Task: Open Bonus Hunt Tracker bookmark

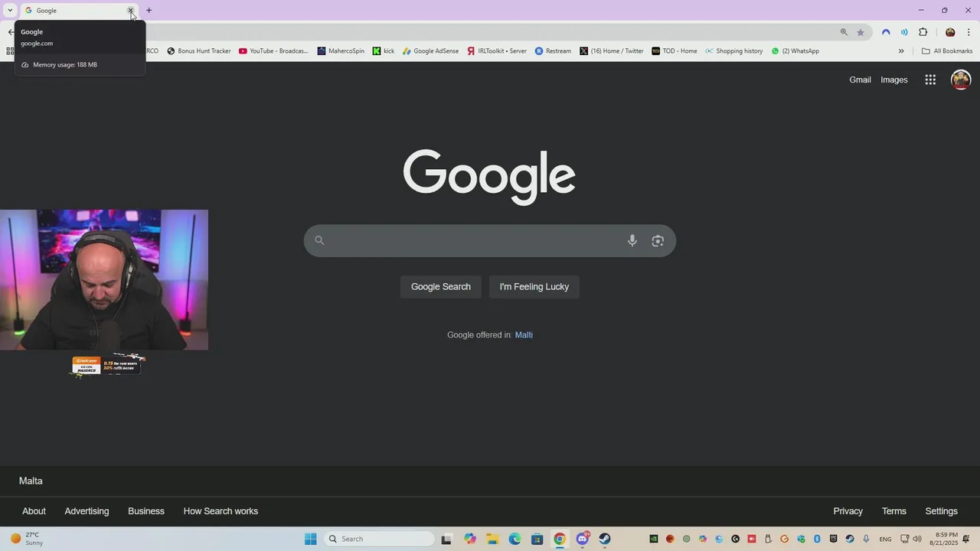Action: 198,51
